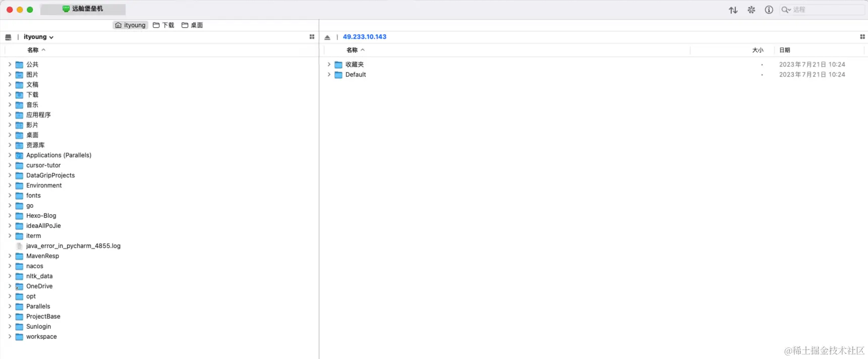
Task: Click the fonts folder icon
Action: [19, 196]
